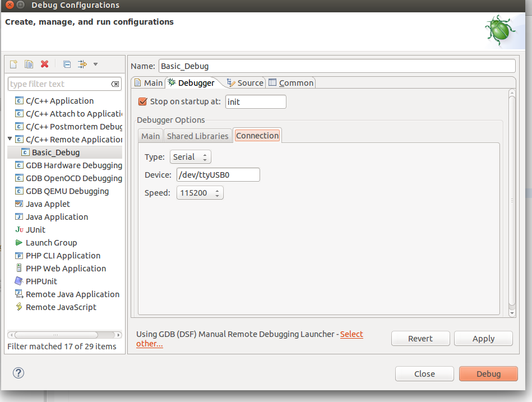Select C/C++ Application in the tree
The width and height of the screenshot is (532, 402).
(x=60, y=101)
